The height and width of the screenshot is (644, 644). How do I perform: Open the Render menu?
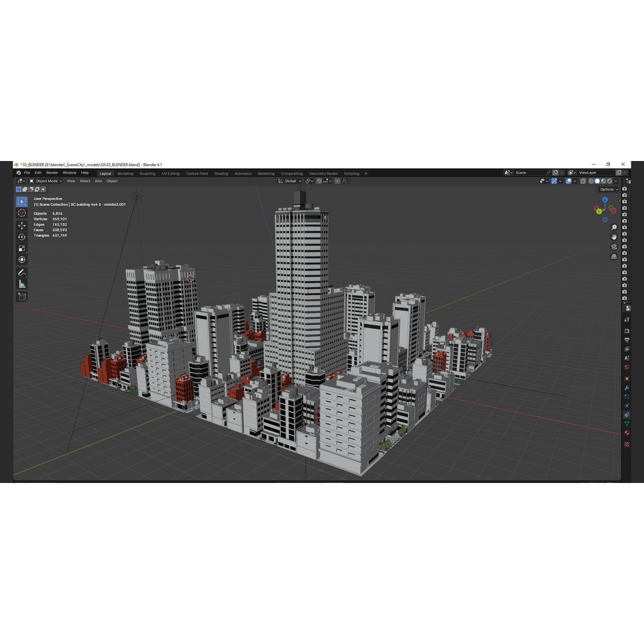(52, 173)
